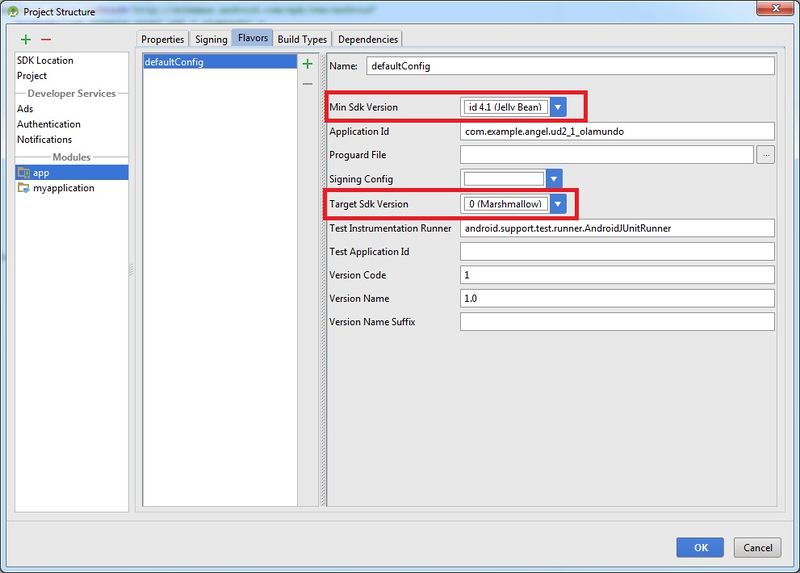Switch to the Signing tab
Viewport: 800px width, 573px height.
tap(211, 39)
